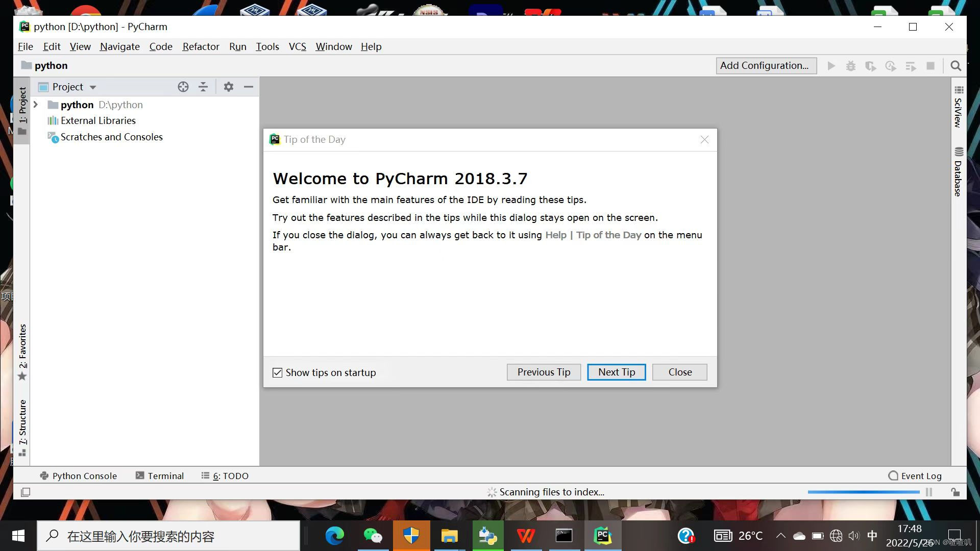980x551 pixels.
Task: Close the Tip of the Day dialog
Action: tap(679, 372)
